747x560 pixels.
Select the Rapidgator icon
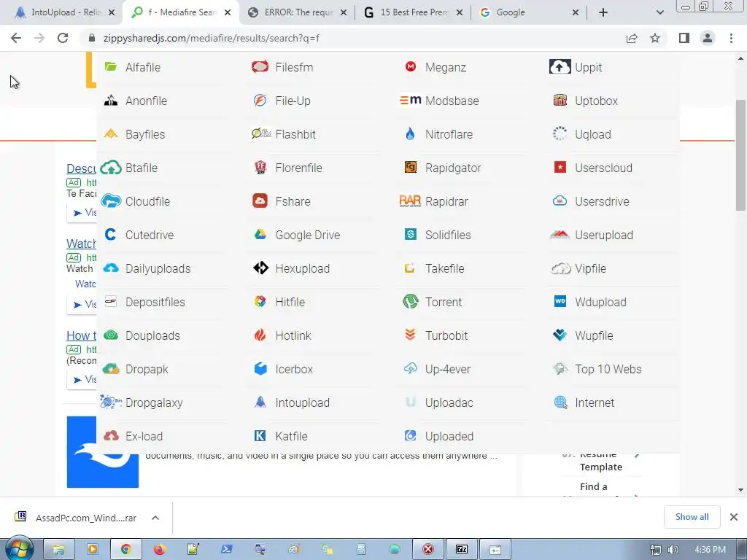(x=410, y=167)
